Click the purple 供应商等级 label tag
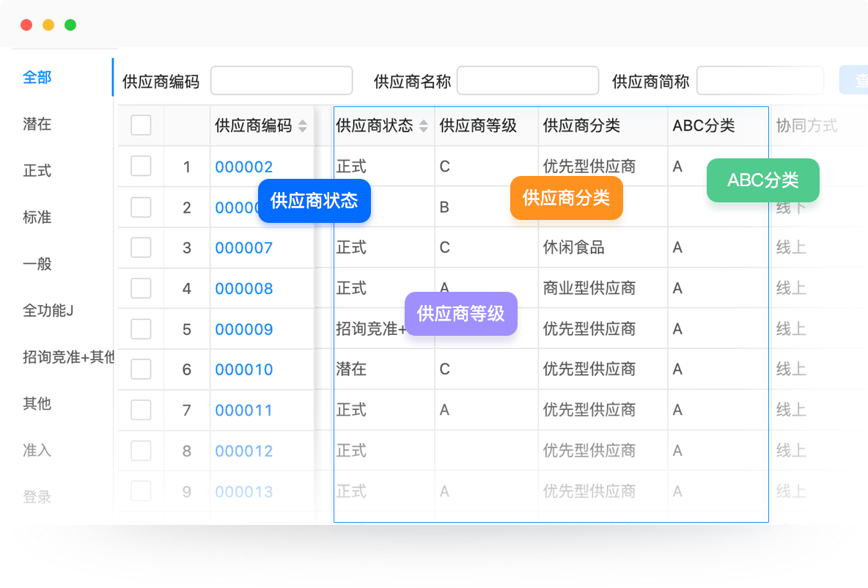The image size is (868, 588). 461,314
